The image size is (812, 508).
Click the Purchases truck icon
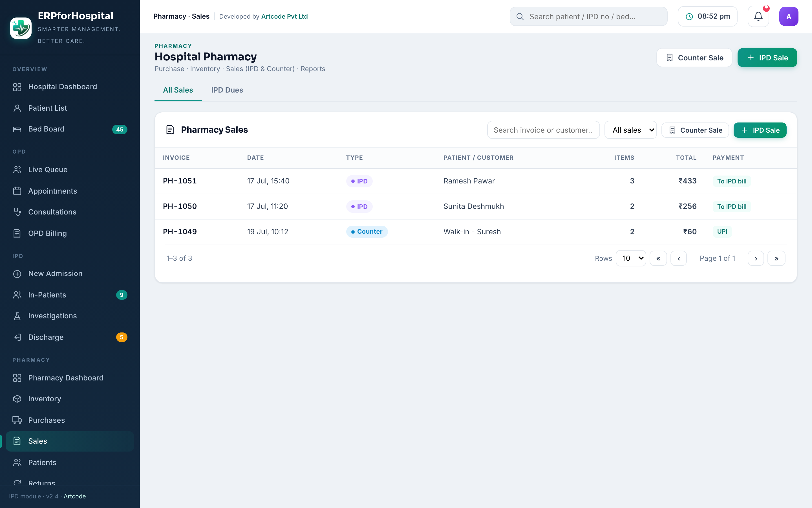tap(17, 420)
